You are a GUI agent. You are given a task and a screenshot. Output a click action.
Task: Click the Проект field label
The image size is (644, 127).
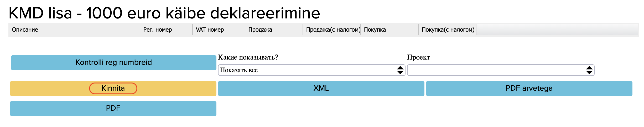pyautogui.click(x=418, y=57)
